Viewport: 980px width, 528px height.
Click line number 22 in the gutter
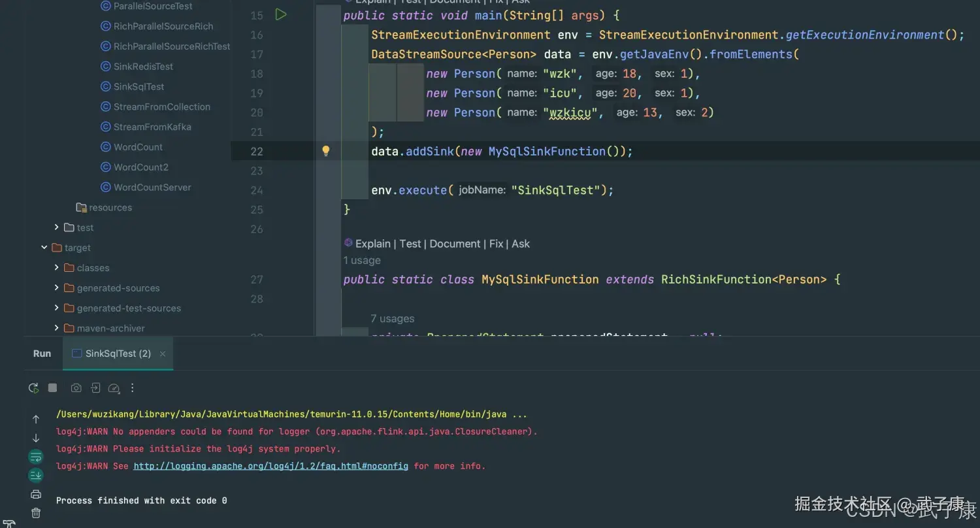click(257, 151)
